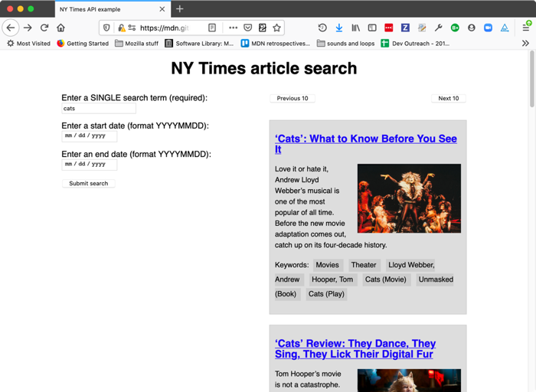The image size is (536, 392).
Task: Open the Downloads arrow in toolbar
Action: point(338,28)
